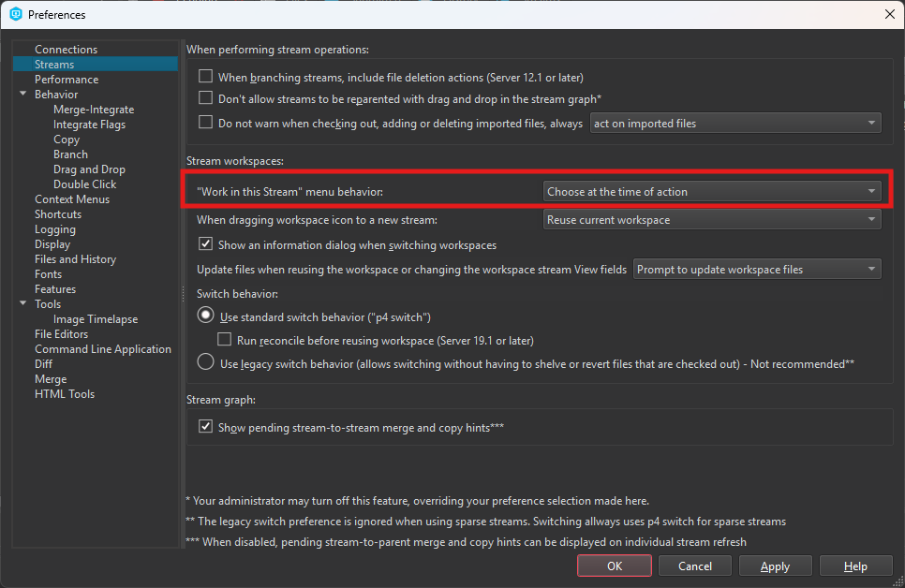Collapse the Tools tree section
Image resolution: width=905 pixels, height=588 pixels.
pyautogui.click(x=23, y=304)
